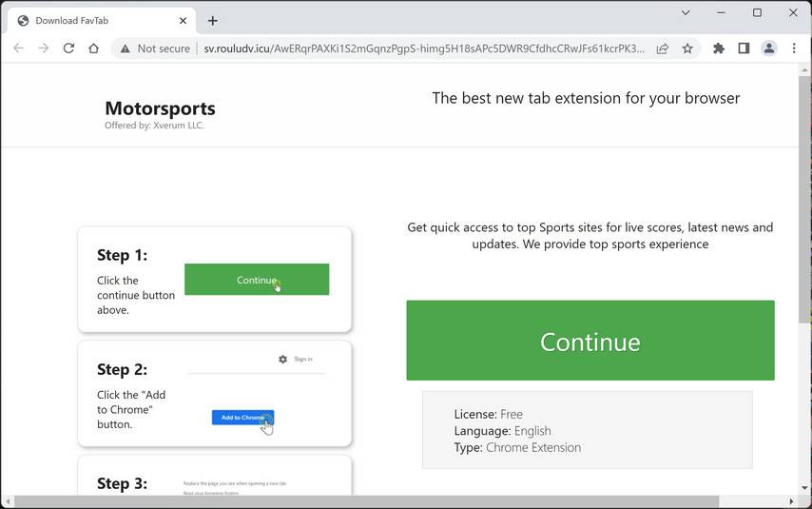Click the Not secure warning icon
The width and height of the screenshot is (812, 509).
(125, 49)
